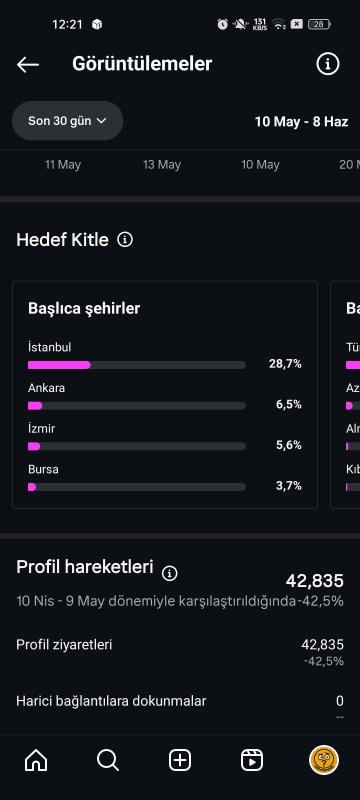This screenshot has width=360, height=800.
Task: Tap the İstanbul percentage bar
Action: [x=137, y=365]
